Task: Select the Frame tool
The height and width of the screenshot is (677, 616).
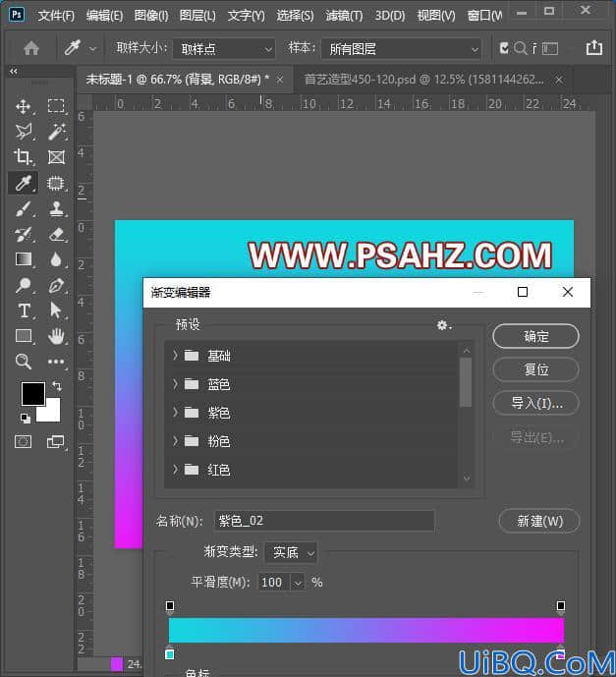Action: tap(56, 157)
